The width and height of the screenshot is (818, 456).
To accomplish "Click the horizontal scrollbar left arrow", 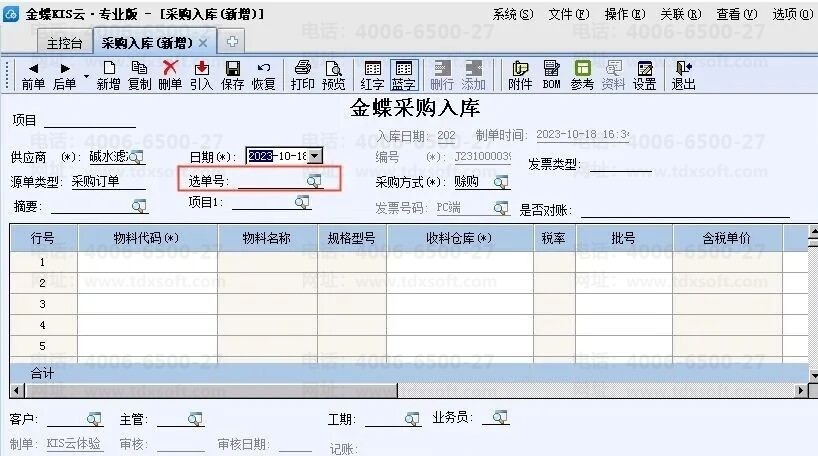I will click(x=17, y=390).
